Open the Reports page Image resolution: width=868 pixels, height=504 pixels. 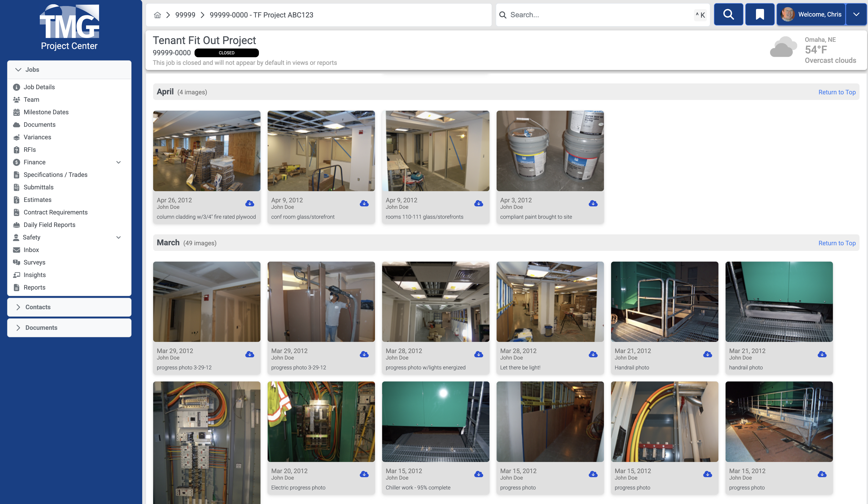tap(34, 287)
